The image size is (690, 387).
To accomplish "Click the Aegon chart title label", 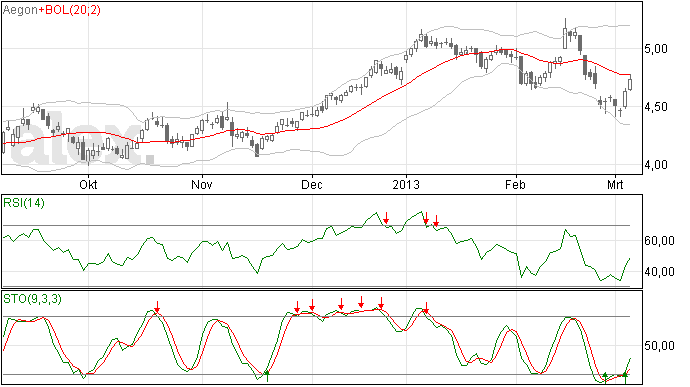I will pyautogui.click(x=20, y=10).
